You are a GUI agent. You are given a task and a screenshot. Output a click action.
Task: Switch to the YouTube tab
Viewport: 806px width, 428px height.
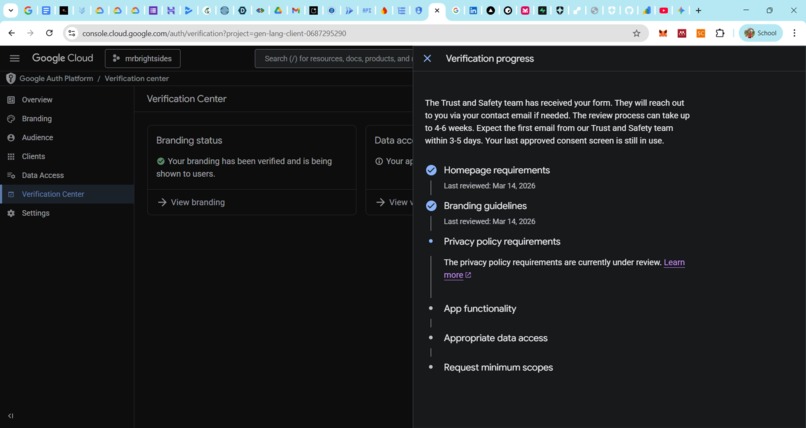[x=664, y=10]
